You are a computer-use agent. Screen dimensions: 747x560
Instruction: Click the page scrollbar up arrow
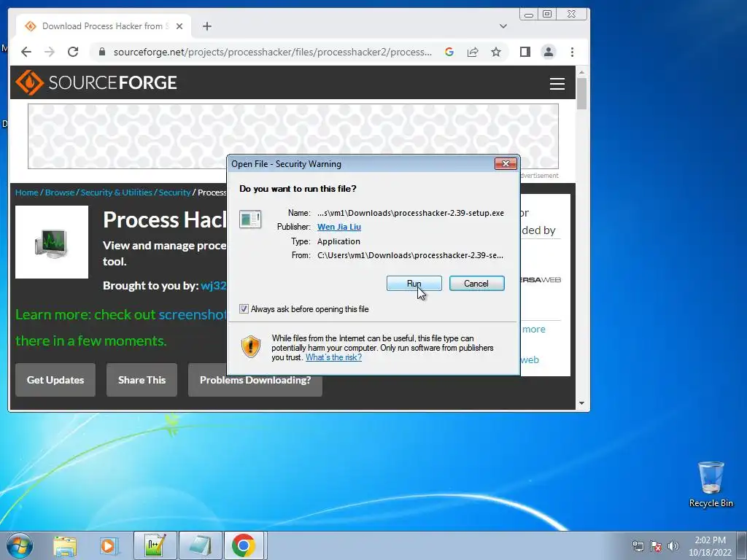point(581,72)
